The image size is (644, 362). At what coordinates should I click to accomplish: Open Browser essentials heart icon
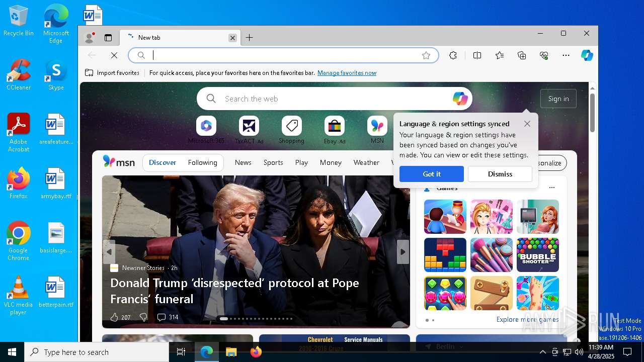(544, 55)
